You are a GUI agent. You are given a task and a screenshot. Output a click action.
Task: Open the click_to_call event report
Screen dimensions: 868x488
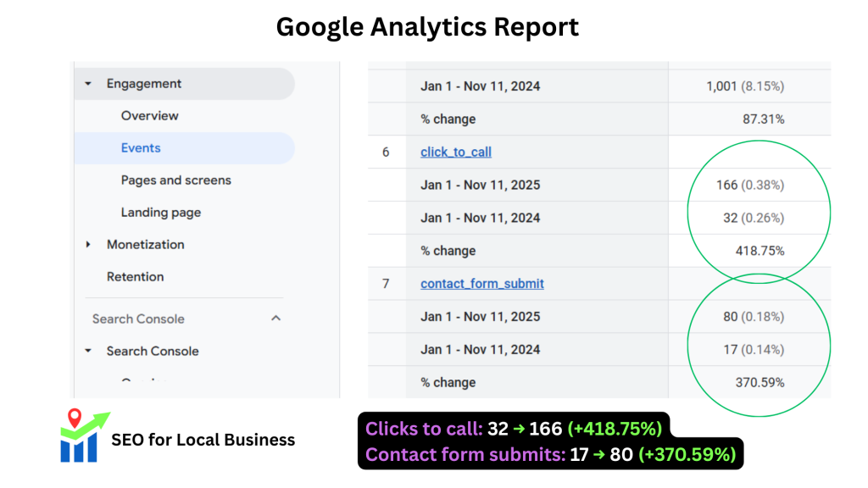pyautogui.click(x=455, y=152)
